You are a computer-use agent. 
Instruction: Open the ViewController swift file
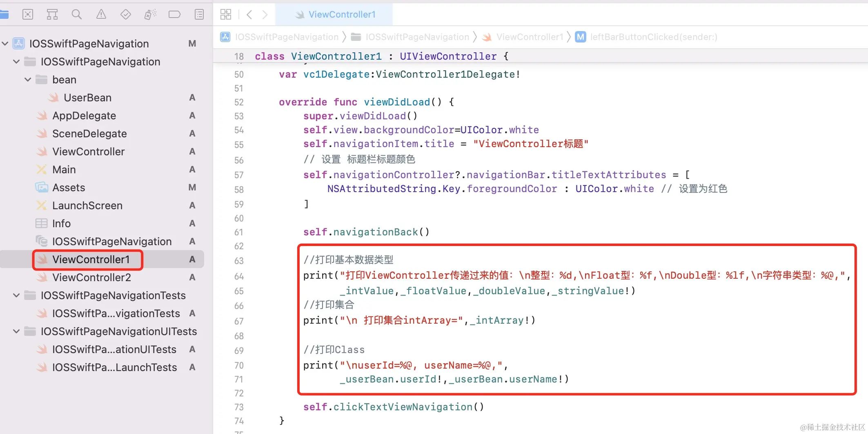tap(88, 152)
